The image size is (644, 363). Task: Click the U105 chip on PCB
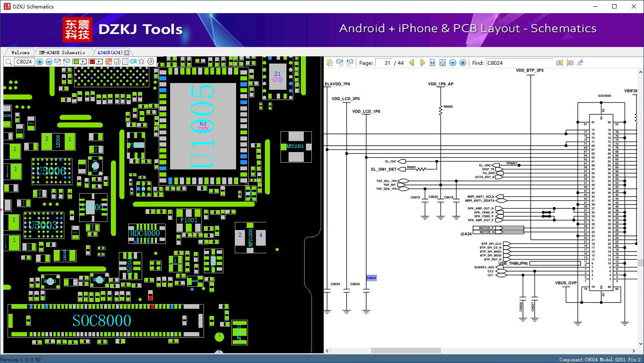203,126
